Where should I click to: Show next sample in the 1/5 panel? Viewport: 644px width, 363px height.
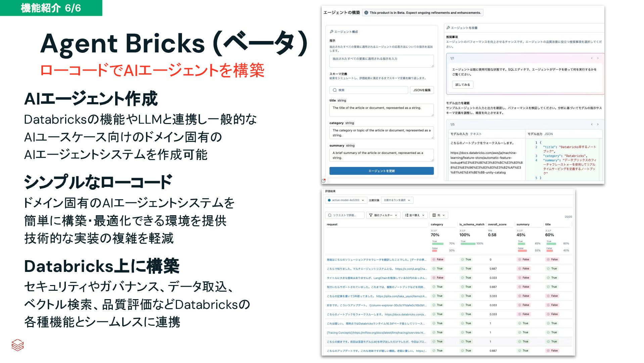[x=598, y=124]
